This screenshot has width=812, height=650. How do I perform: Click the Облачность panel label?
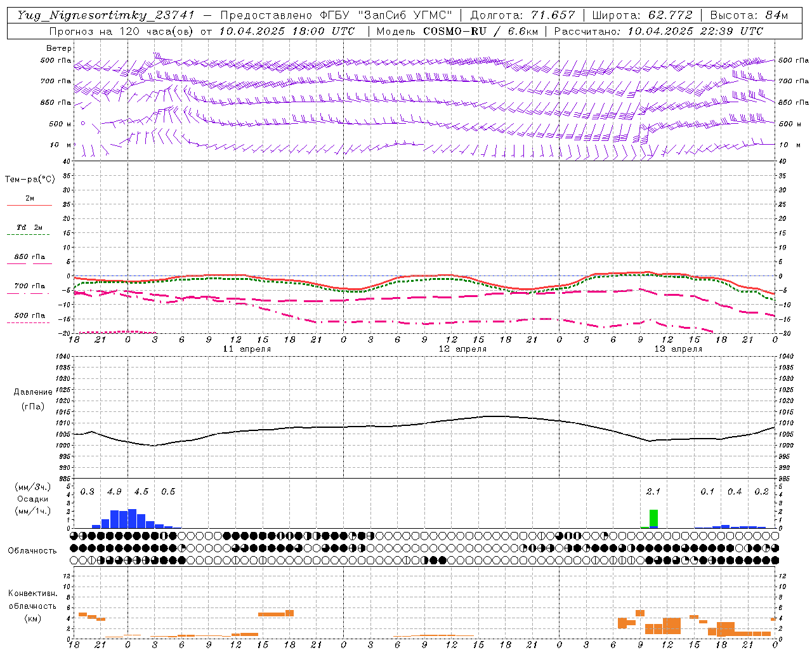pyautogui.click(x=32, y=551)
